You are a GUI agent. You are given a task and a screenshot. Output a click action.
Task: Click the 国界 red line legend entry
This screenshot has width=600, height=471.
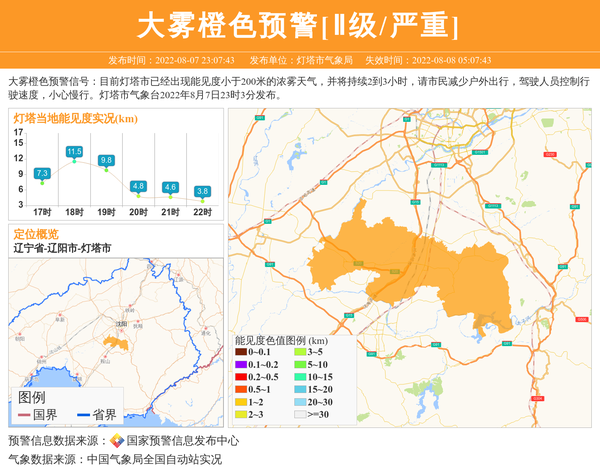coord(36,414)
